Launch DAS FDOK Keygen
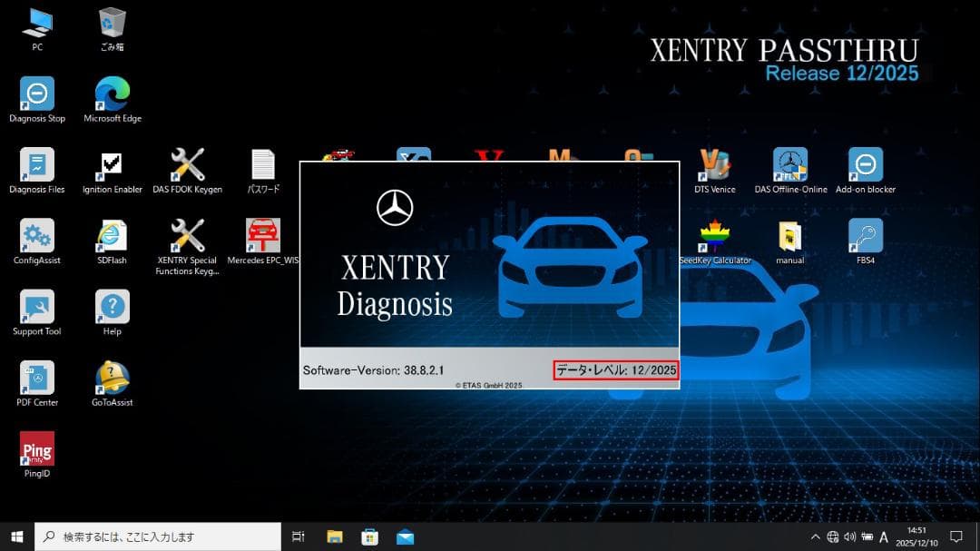 tap(188, 165)
